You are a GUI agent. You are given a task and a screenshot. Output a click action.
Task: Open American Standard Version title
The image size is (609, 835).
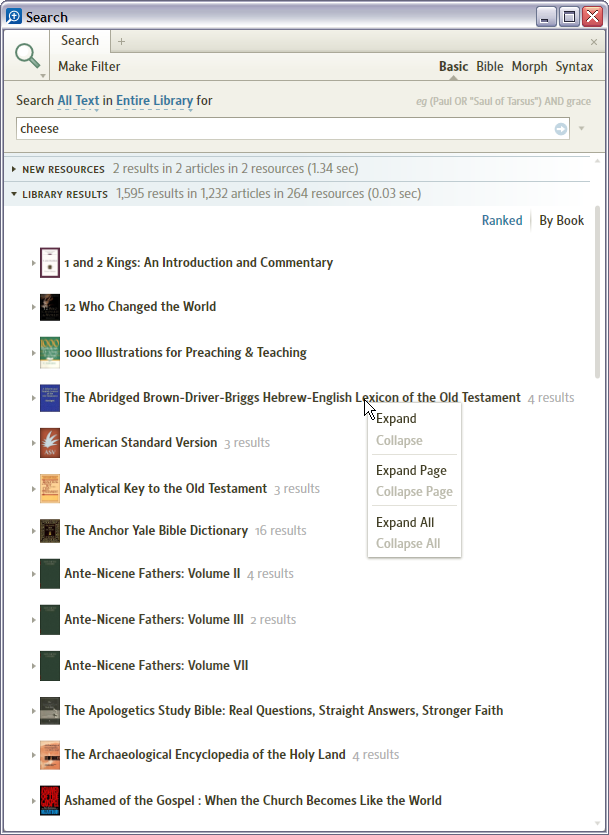(141, 443)
